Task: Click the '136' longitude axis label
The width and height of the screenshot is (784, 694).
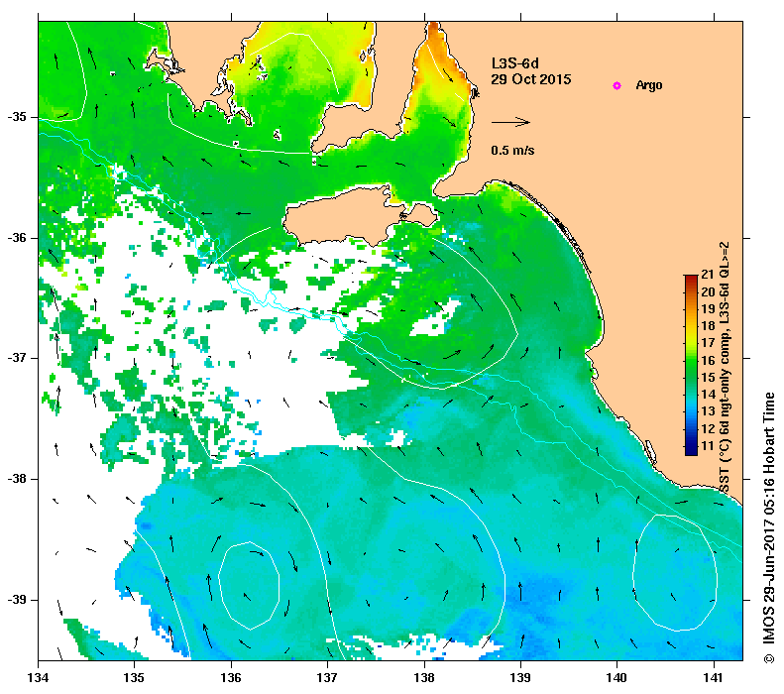Action: [231, 678]
